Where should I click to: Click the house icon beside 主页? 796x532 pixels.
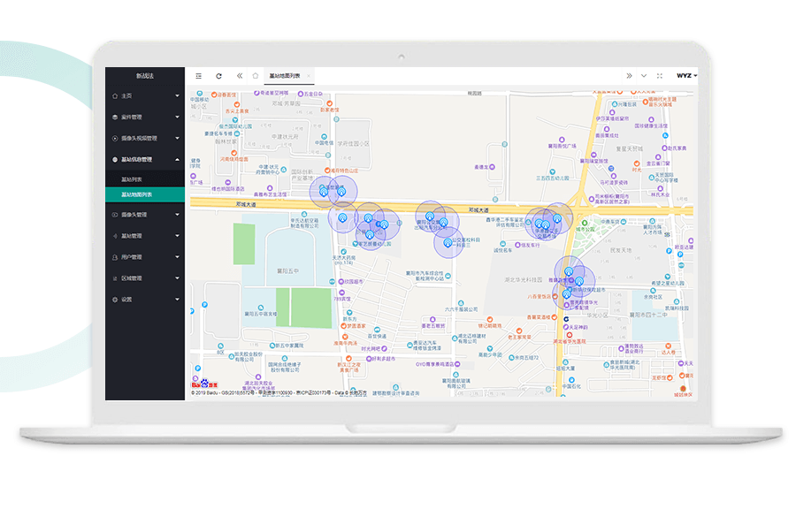(115, 95)
